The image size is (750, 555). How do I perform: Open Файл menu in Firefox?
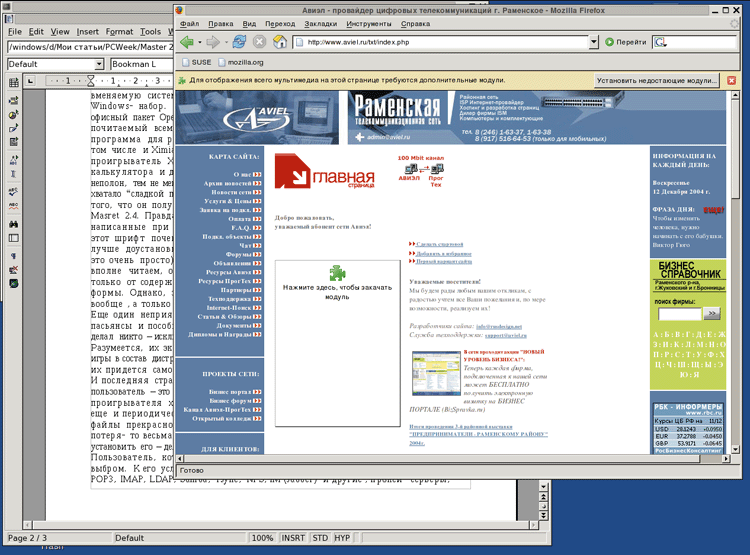[x=189, y=23]
